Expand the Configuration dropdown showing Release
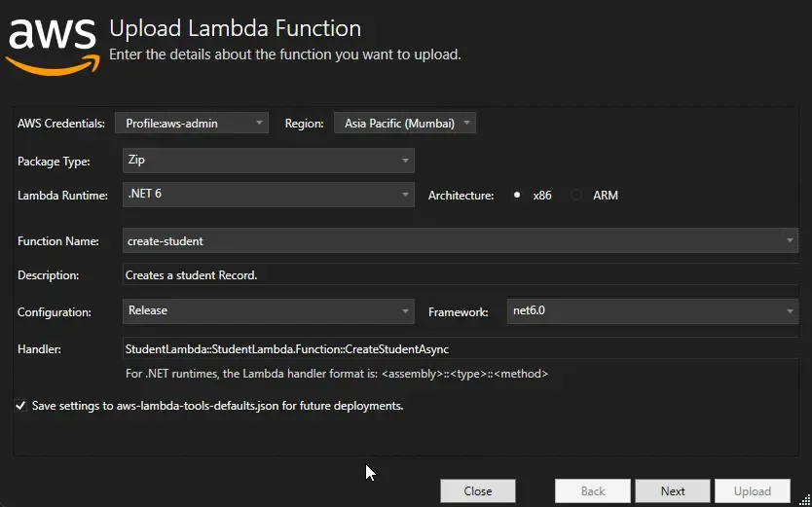The image size is (812, 507). 269,311
